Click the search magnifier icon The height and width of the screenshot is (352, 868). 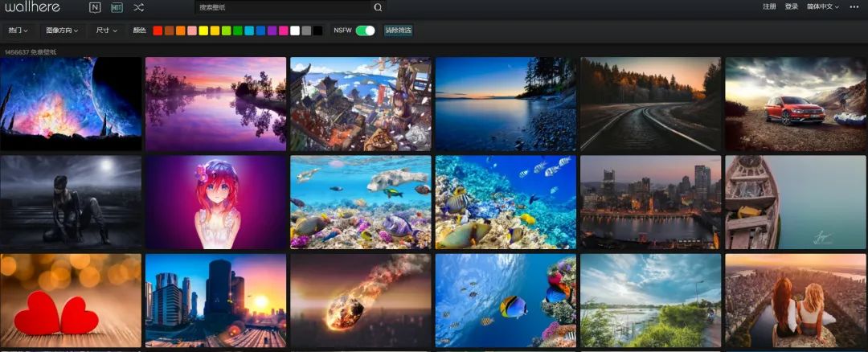[378, 8]
